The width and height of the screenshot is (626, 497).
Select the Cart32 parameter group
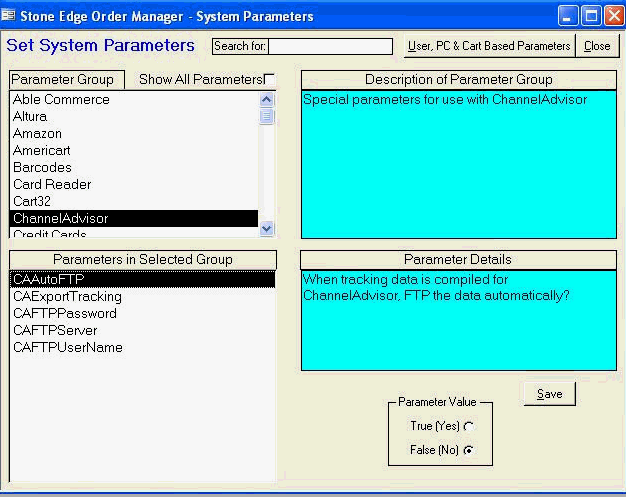(134, 201)
